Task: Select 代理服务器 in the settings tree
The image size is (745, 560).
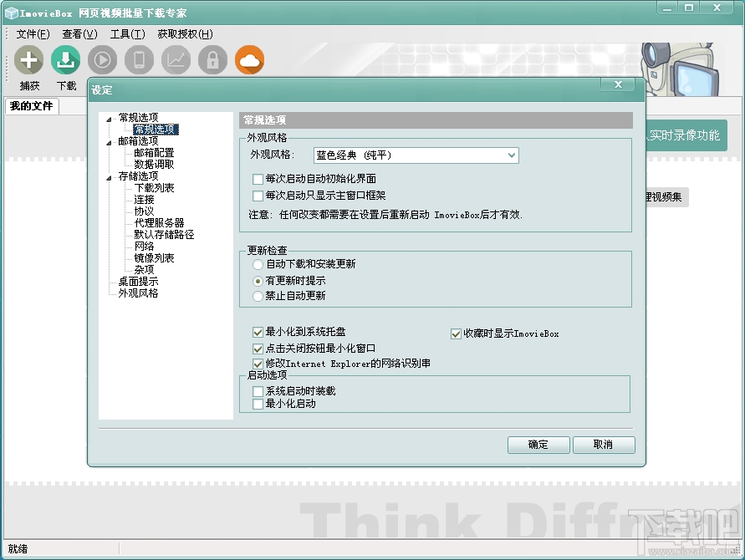Action: pyautogui.click(x=156, y=222)
